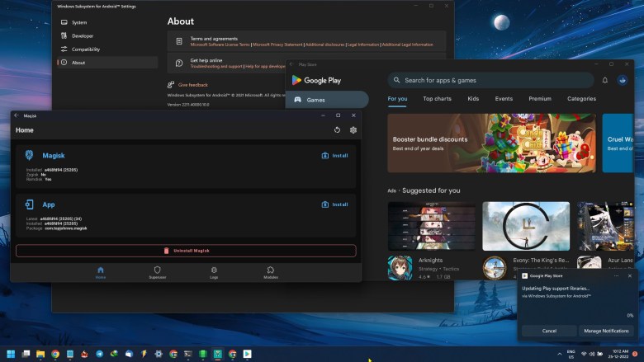Viewport: 644px width, 362px height.
Task: Click the Get help online icon
Action: click(x=179, y=63)
